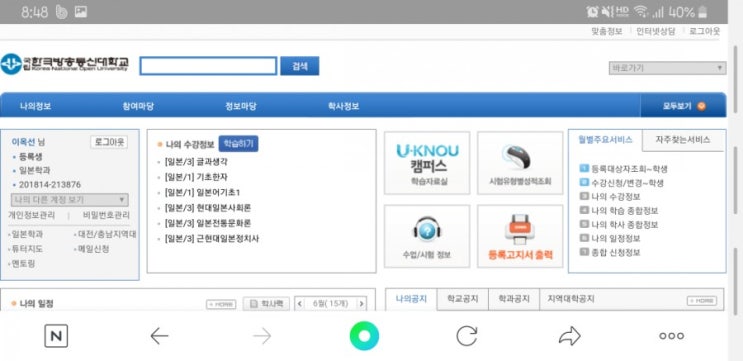Tap the forward arrow in browser bar
The image size is (743, 361).
[x=262, y=336]
